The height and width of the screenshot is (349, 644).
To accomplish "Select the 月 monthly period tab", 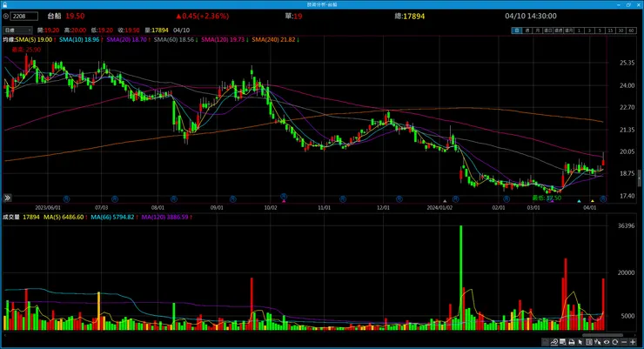I will [x=537, y=30].
